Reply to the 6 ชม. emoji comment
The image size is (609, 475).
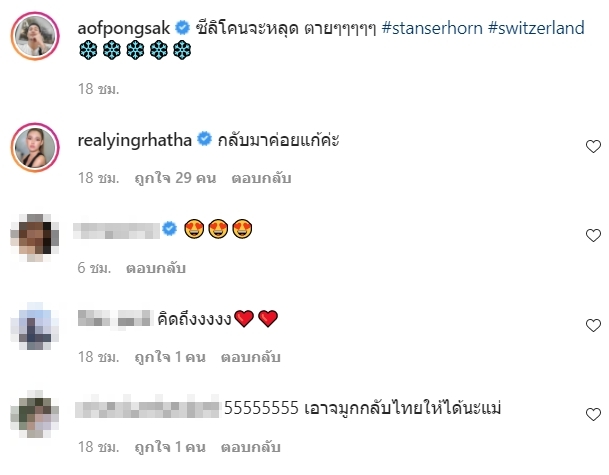[156, 268]
